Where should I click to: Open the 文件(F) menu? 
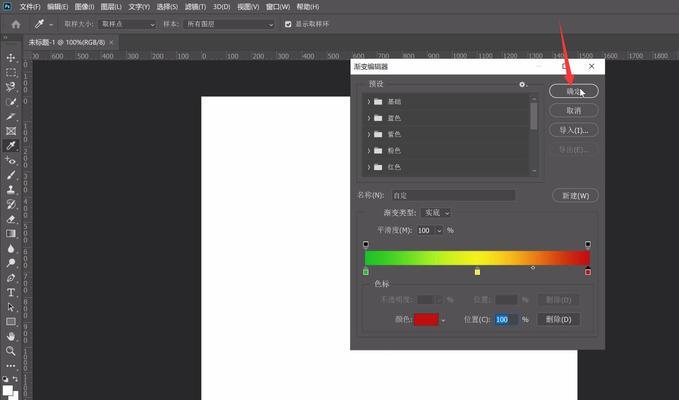click(x=30, y=7)
